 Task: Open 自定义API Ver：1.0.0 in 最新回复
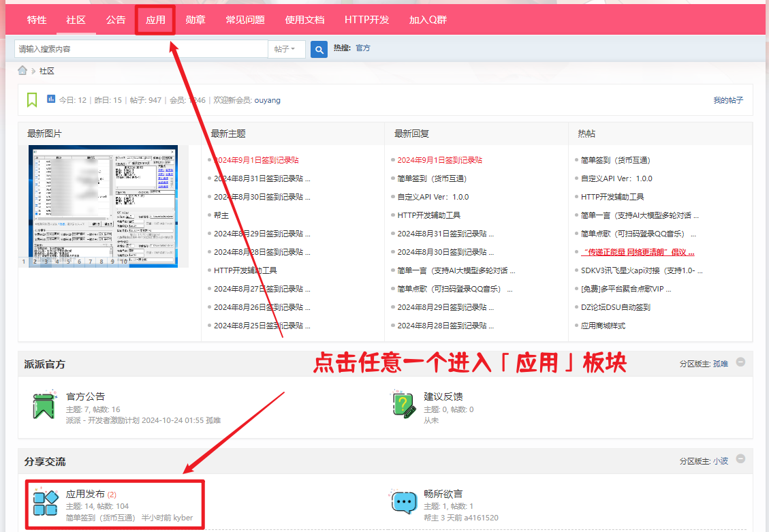[x=433, y=197]
